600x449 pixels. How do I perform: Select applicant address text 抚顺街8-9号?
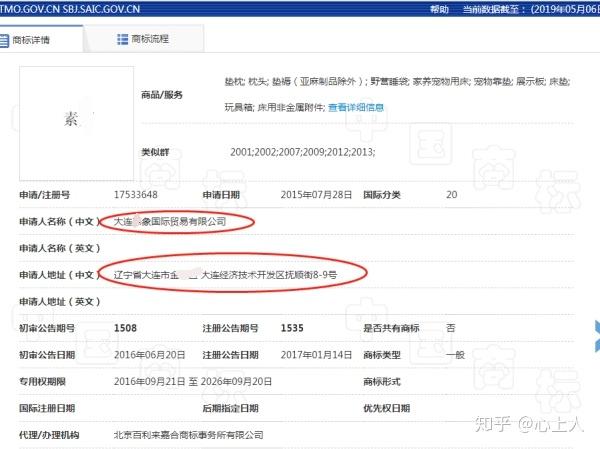311,275
